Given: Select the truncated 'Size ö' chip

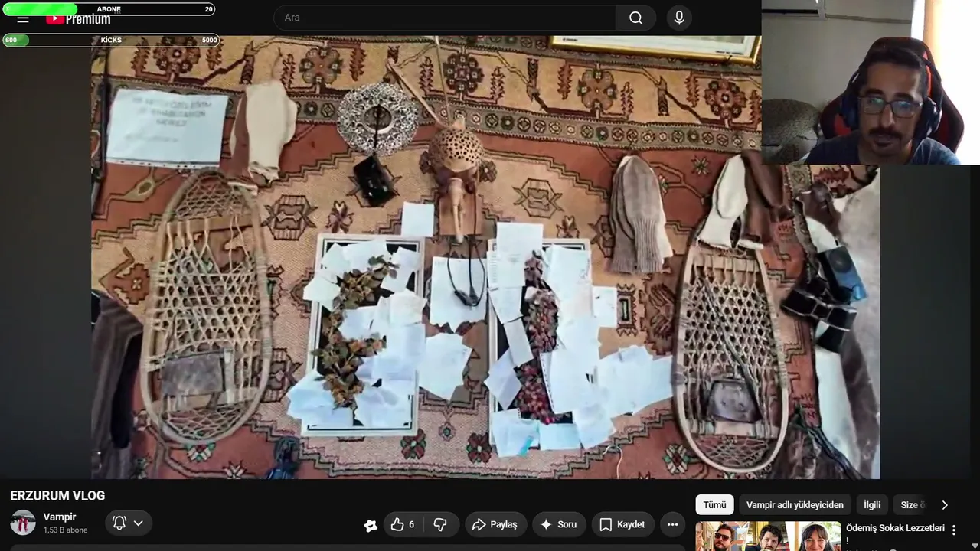Looking at the screenshot, I should coord(913,505).
